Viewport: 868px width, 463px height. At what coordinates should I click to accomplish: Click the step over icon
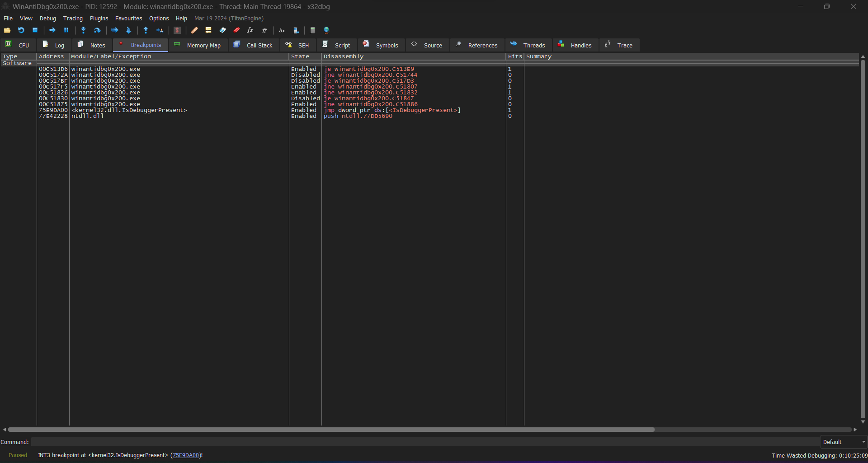(97, 30)
